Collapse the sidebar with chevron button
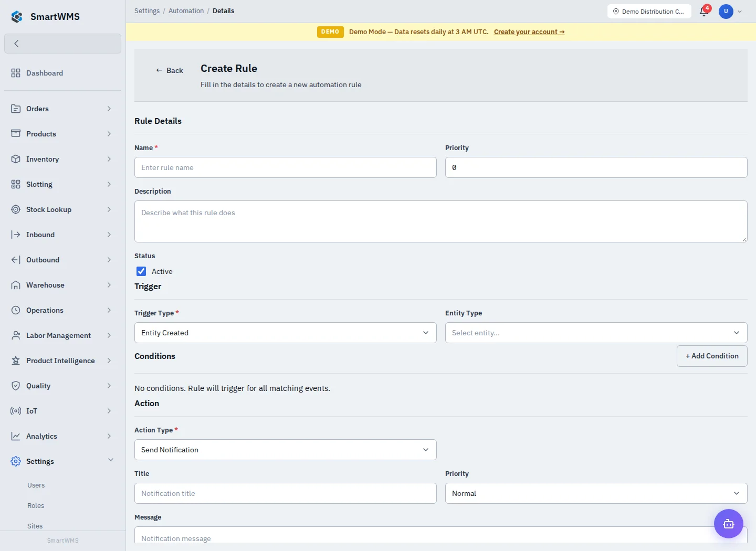This screenshot has height=551, width=756. click(62, 44)
